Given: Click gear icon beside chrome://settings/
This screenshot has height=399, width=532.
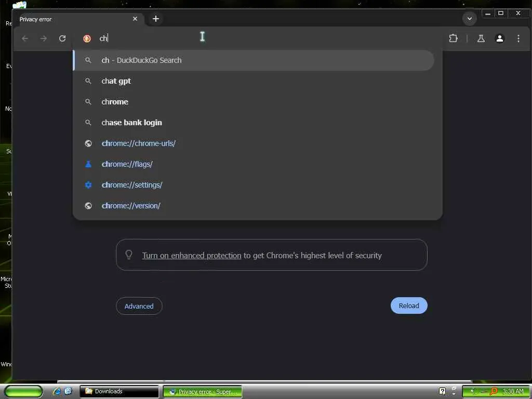Looking at the screenshot, I should click(x=88, y=185).
